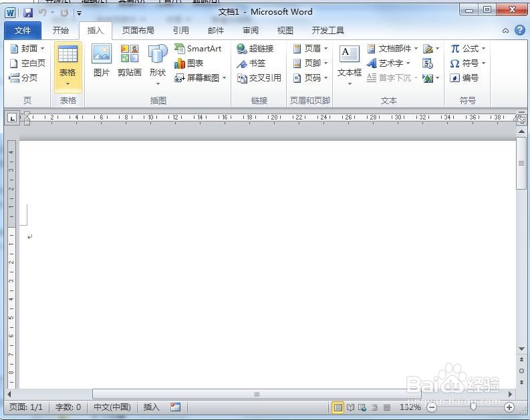
Task: Open the Table (表格) insert button
Action: point(68,67)
